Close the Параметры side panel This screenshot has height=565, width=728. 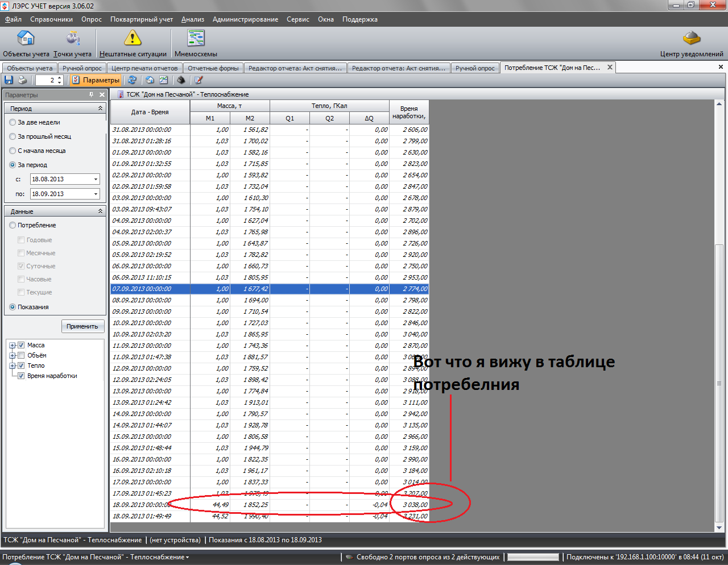(x=102, y=95)
